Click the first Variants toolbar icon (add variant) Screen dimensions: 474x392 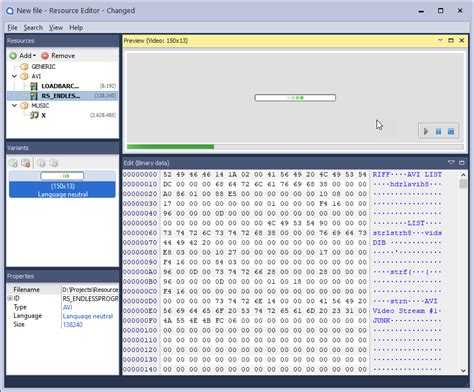pyautogui.click(x=13, y=163)
